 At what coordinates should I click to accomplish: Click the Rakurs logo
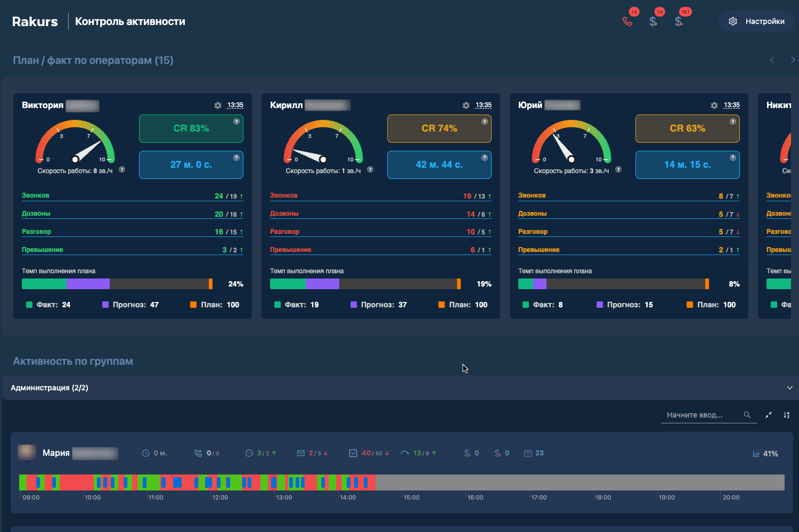[x=35, y=21]
